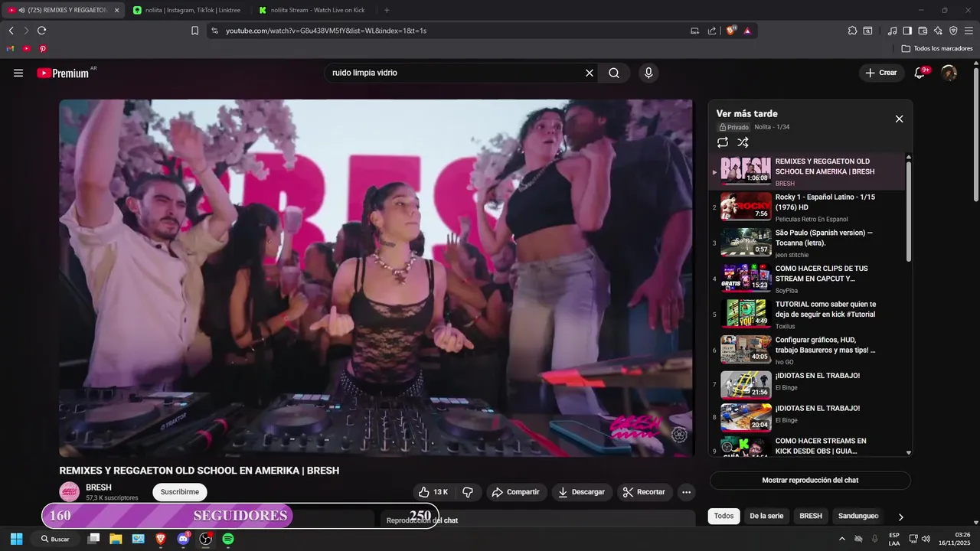Reload the current page
The image size is (980, 551).
(x=41, y=31)
